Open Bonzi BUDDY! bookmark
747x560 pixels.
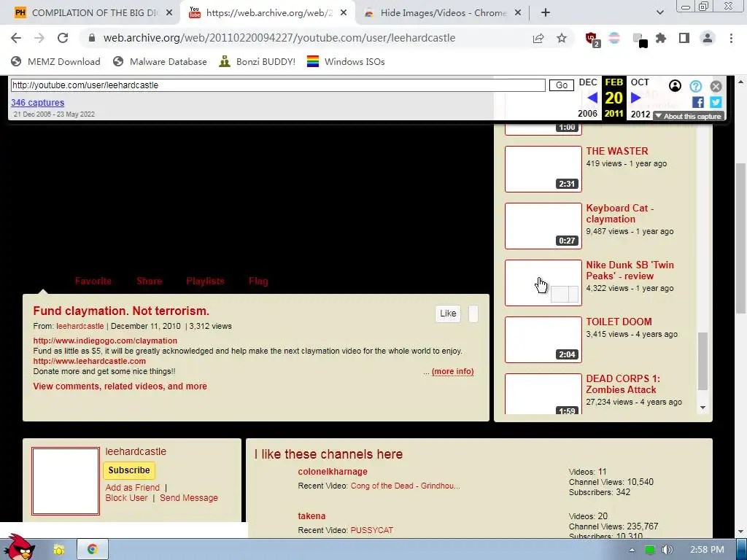(257, 61)
